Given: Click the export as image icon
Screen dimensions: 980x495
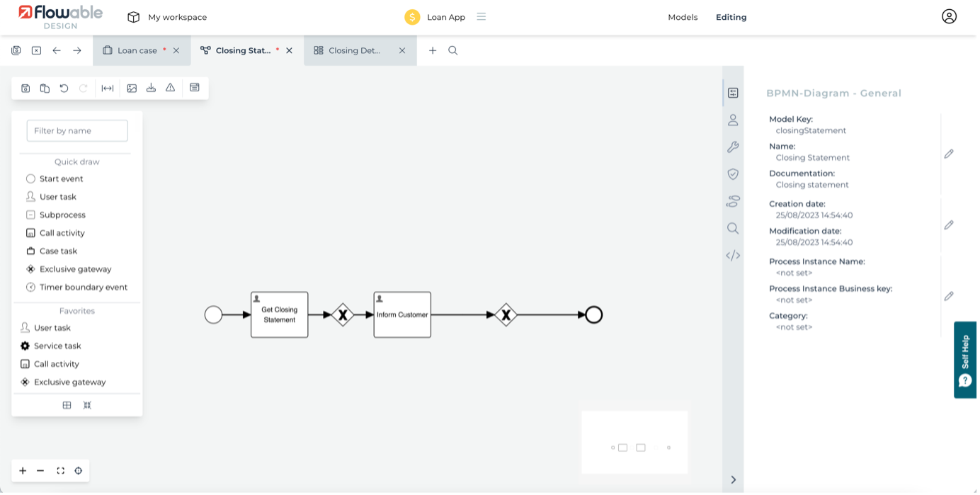Looking at the screenshot, I should [x=132, y=88].
